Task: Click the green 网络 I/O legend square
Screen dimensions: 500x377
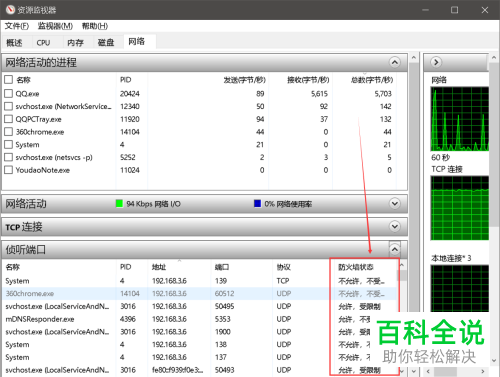Action: pyautogui.click(x=119, y=203)
